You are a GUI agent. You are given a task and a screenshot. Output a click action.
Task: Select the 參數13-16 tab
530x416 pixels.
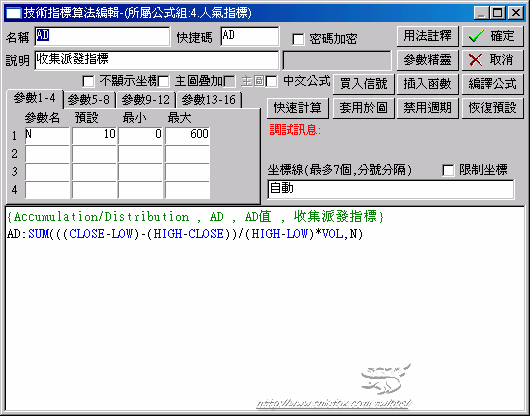(x=209, y=100)
